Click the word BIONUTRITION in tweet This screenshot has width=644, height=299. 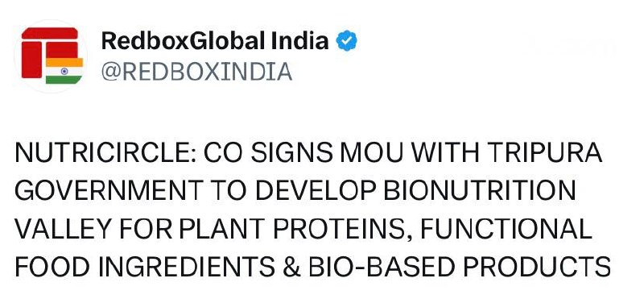(x=479, y=191)
